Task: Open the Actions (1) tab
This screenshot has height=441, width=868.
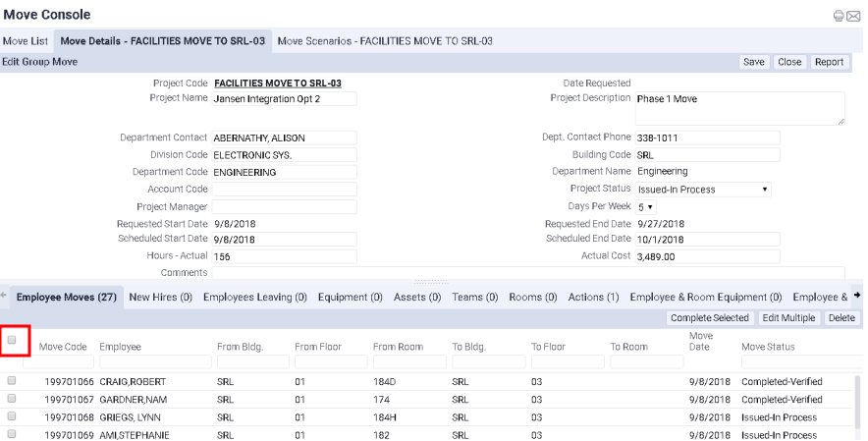Action: coord(593,297)
